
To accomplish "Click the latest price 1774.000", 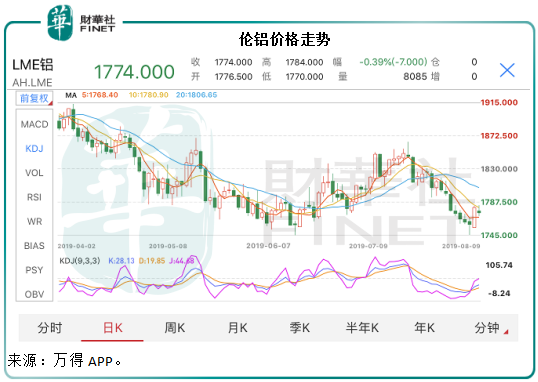I will [134, 72].
